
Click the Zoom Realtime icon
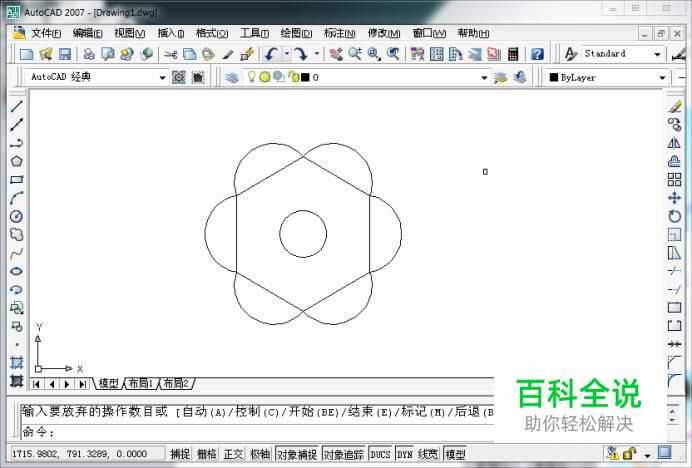(355, 54)
